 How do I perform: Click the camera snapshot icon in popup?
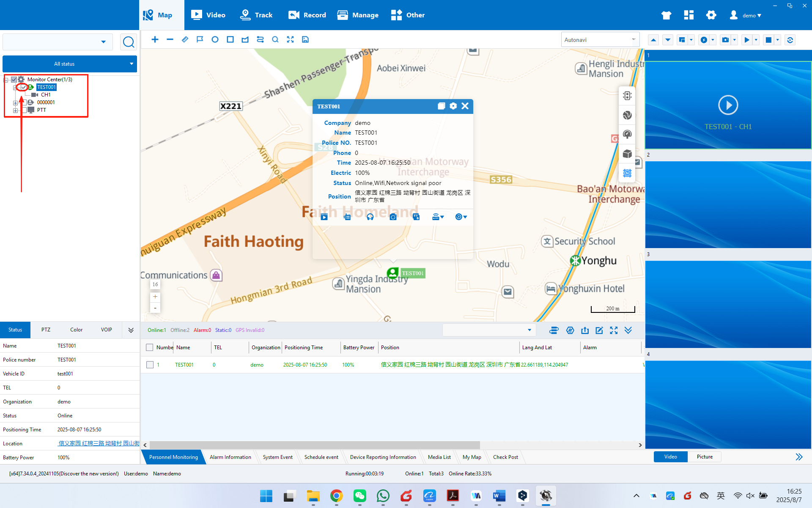(x=393, y=217)
